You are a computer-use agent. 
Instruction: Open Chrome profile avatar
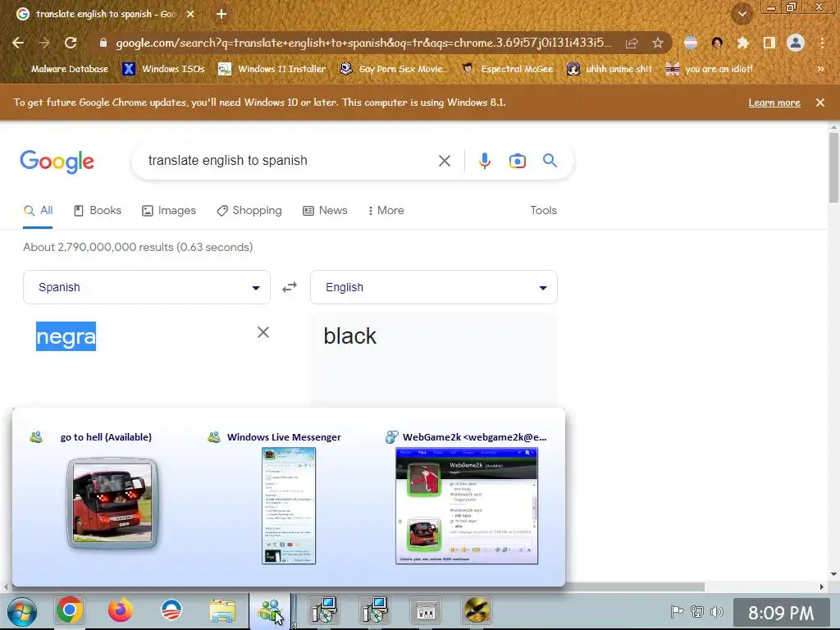(796, 43)
